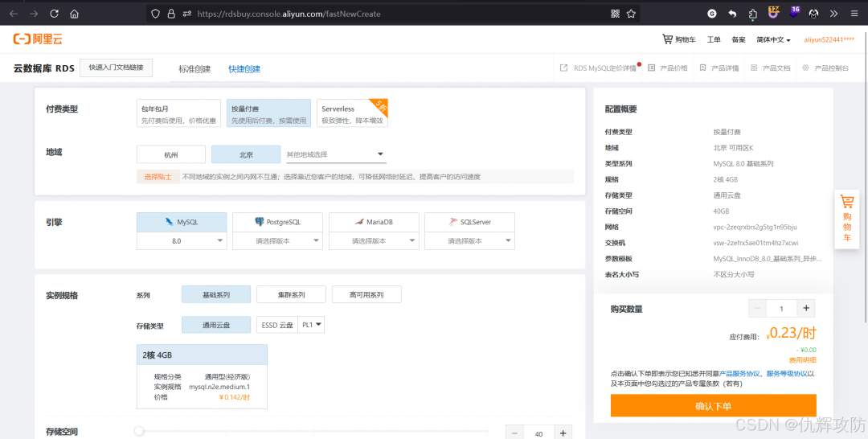
Task: Decrease purchase quantity with minus
Action: click(x=757, y=309)
